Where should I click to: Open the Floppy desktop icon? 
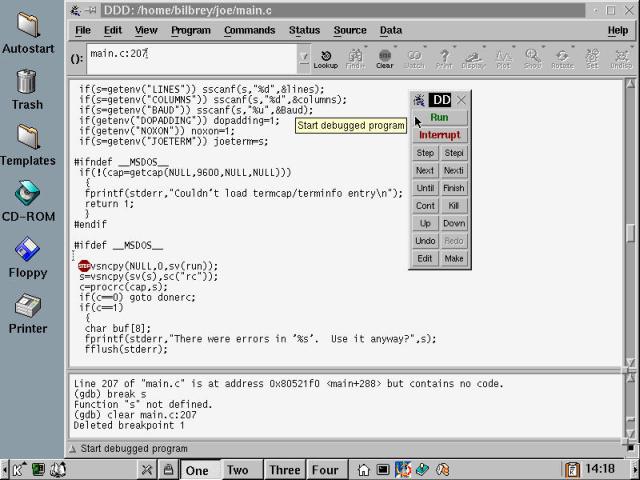(x=27, y=255)
